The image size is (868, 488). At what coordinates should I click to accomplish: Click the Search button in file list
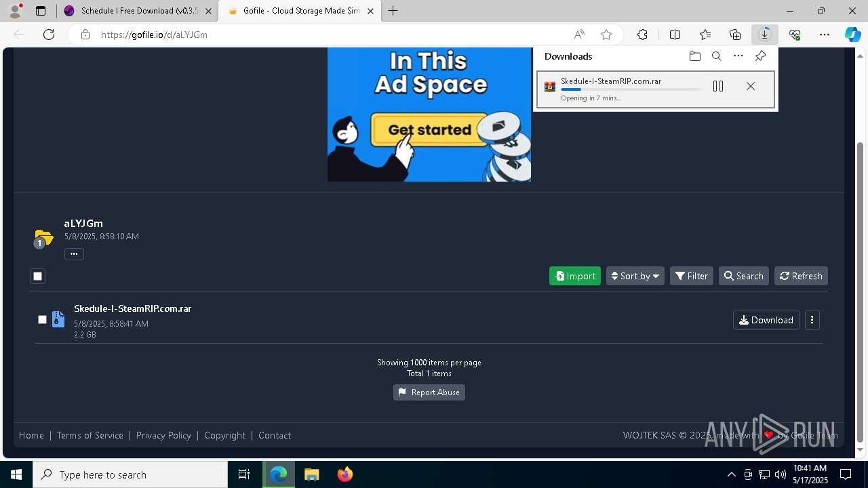(x=744, y=276)
